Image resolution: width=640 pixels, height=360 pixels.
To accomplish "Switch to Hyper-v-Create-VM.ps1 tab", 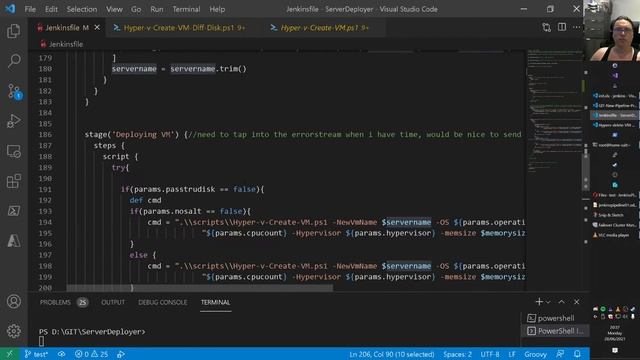I will [x=324, y=28].
